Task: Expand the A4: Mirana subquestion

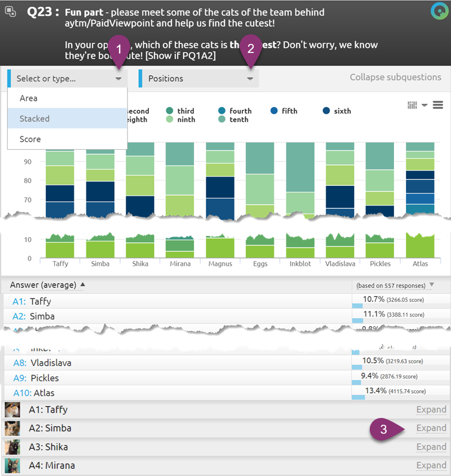Action: pyautogui.click(x=431, y=465)
